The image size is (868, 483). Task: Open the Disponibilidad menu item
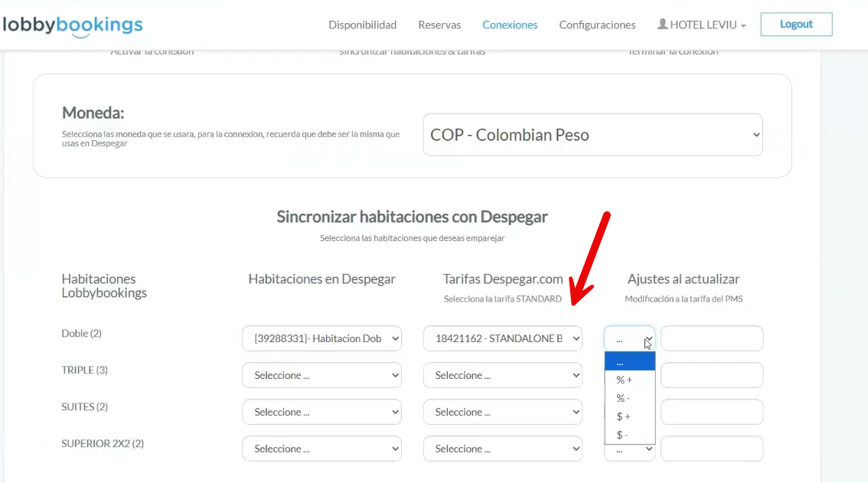pyautogui.click(x=363, y=25)
